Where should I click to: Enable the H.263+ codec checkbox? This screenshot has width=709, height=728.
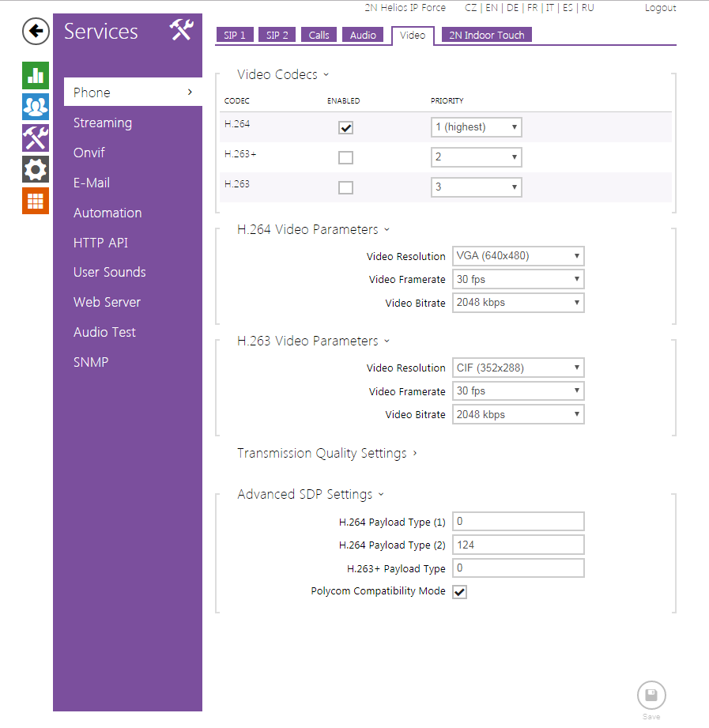pos(345,157)
